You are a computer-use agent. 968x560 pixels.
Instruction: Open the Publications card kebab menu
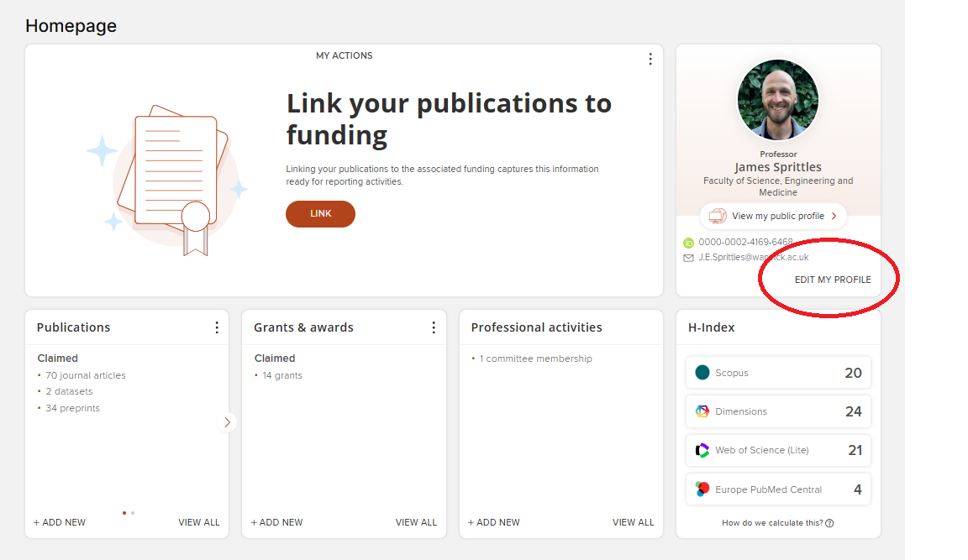pos(217,327)
